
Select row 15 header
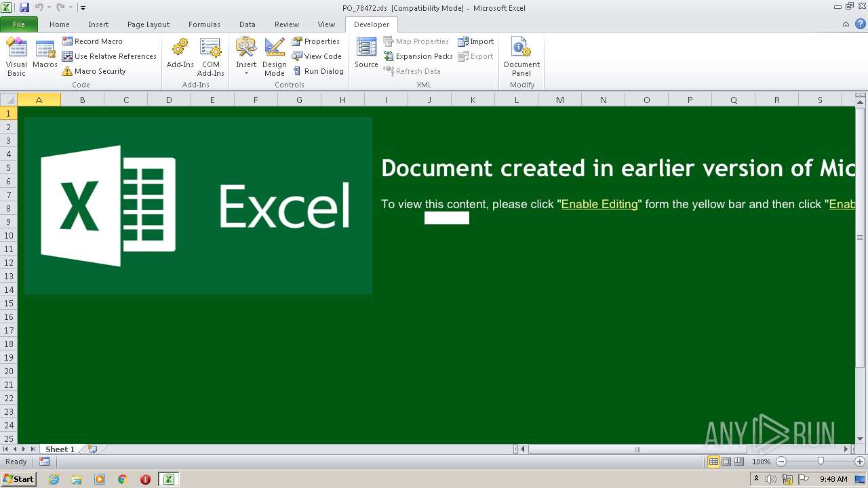coord(9,303)
